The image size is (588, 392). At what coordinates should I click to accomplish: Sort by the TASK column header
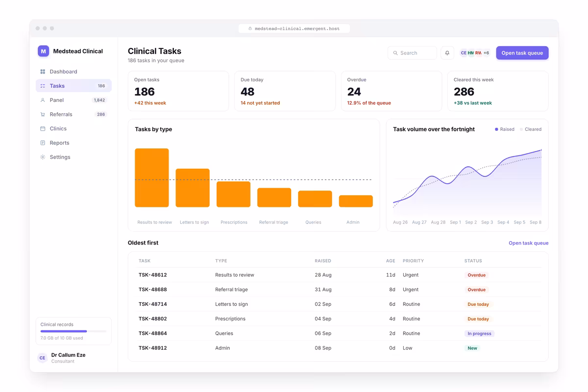[145, 261]
